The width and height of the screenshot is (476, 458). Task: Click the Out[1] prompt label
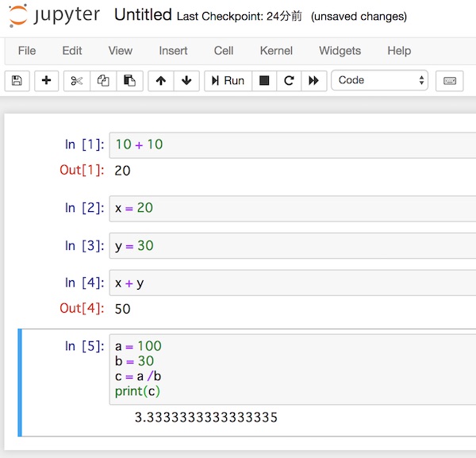point(82,170)
